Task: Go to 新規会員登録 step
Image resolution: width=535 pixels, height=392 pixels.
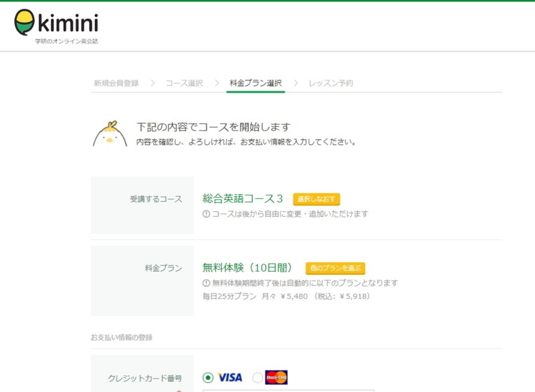Action: coord(116,83)
